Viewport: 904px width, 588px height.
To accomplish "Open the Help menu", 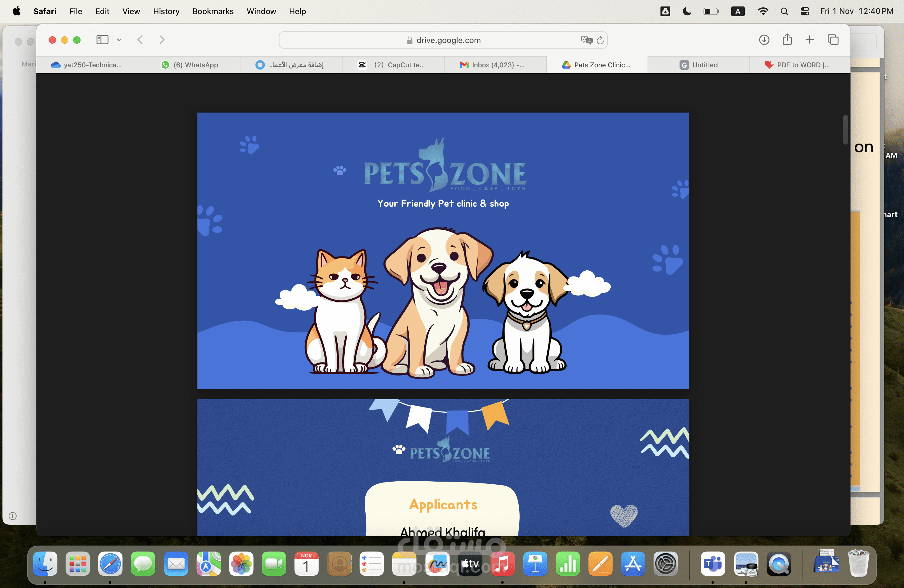I will pos(297,11).
